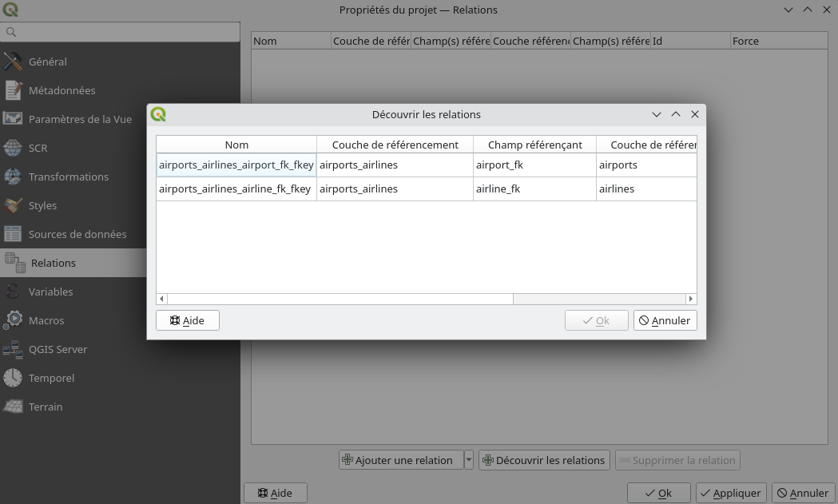Open the Terrain map icon
This screenshot has width=838, height=504.
[x=13, y=407]
